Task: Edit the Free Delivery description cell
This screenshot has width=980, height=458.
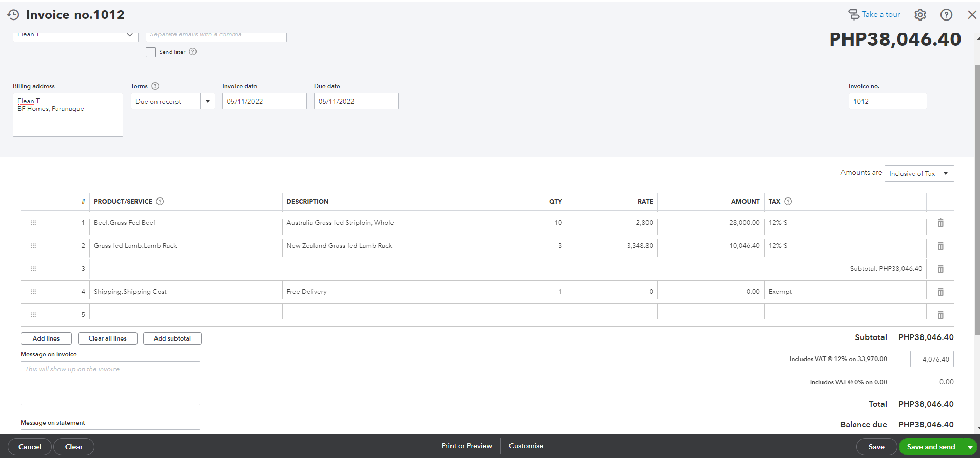Action: coord(379,292)
